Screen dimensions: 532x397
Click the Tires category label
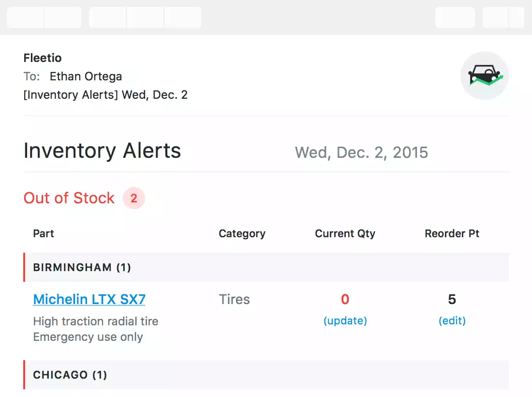tap(234, 299)
